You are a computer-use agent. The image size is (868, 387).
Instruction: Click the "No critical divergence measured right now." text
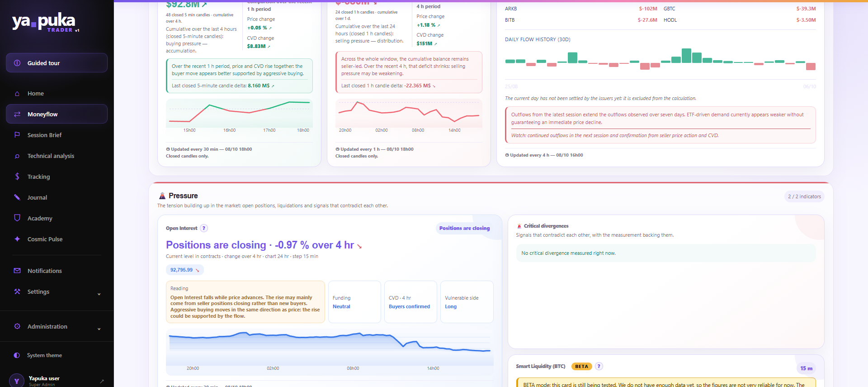(x=568, y=253)
